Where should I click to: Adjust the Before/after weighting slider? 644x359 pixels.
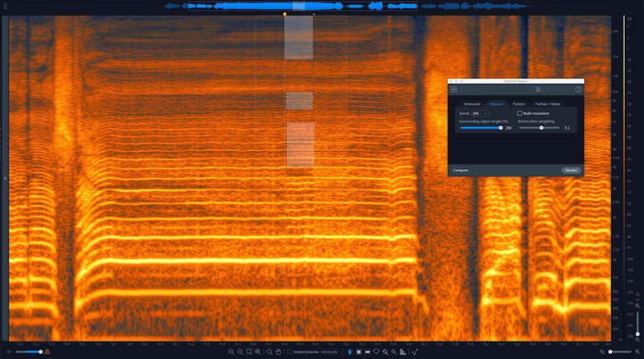tap(540, 128)
